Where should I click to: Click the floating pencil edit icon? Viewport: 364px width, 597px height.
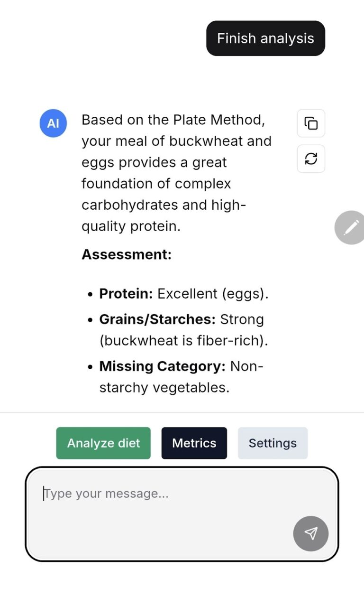(x=351, y=227)
